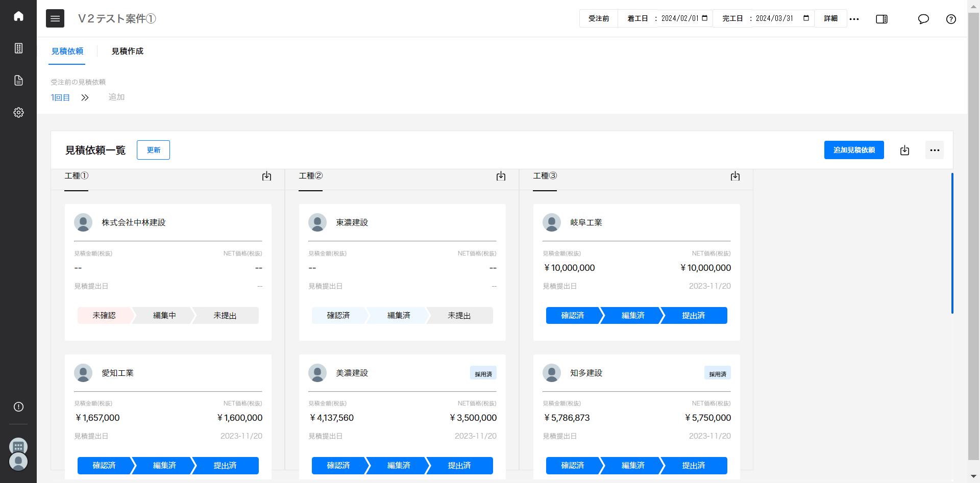
Task: Click the home icon in the sidebar
Action: pyautogui.click(x=18, y=16)
